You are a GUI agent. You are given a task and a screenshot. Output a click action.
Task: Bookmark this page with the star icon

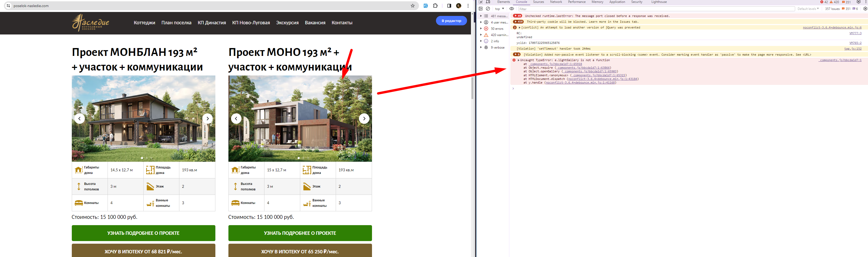[x=412, y=6]
